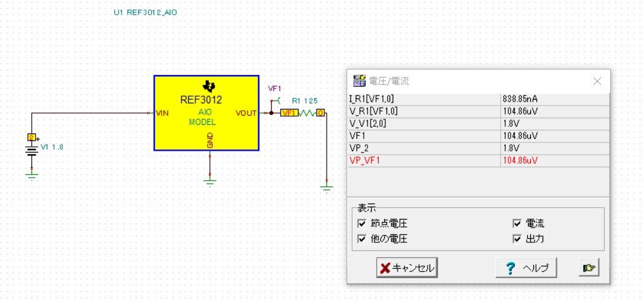The height and width of the screenshot is (302, 644).
Task: Click the voltage/current dialog title icon
Action: tap(359, 81)
